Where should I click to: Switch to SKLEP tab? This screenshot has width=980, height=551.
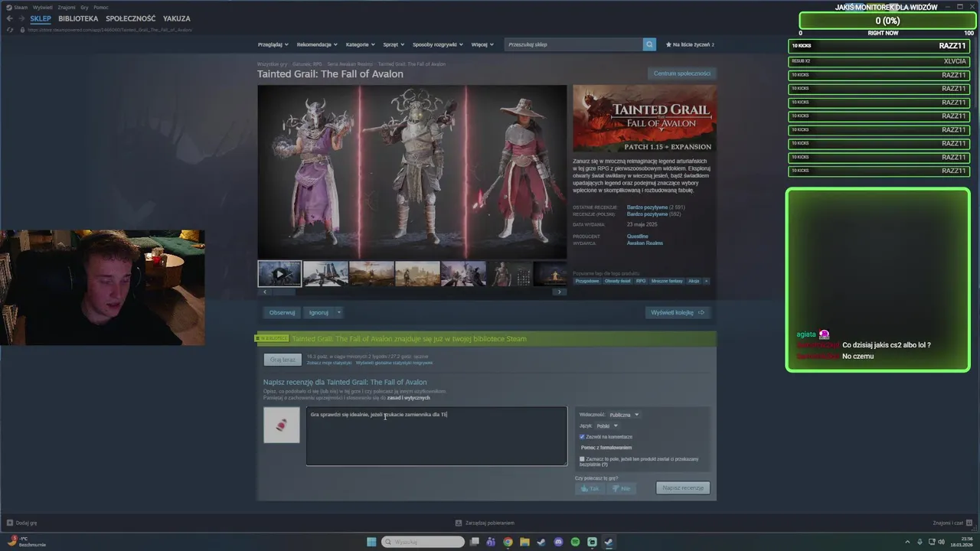(x=41, y=18)
